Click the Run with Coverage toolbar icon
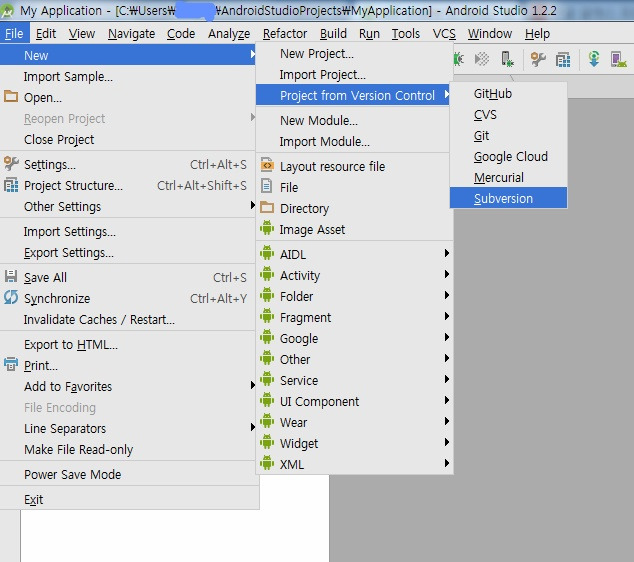634x562 pixels. coord(482,59)
